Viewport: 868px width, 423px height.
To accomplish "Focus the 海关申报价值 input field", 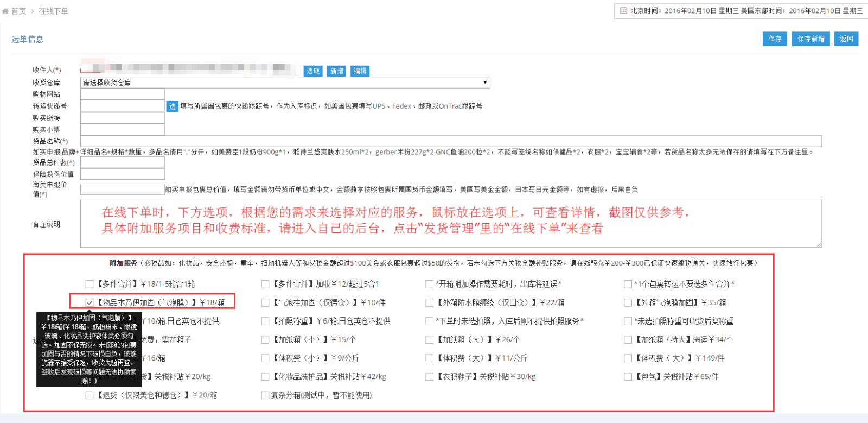I will coord(123,189).
